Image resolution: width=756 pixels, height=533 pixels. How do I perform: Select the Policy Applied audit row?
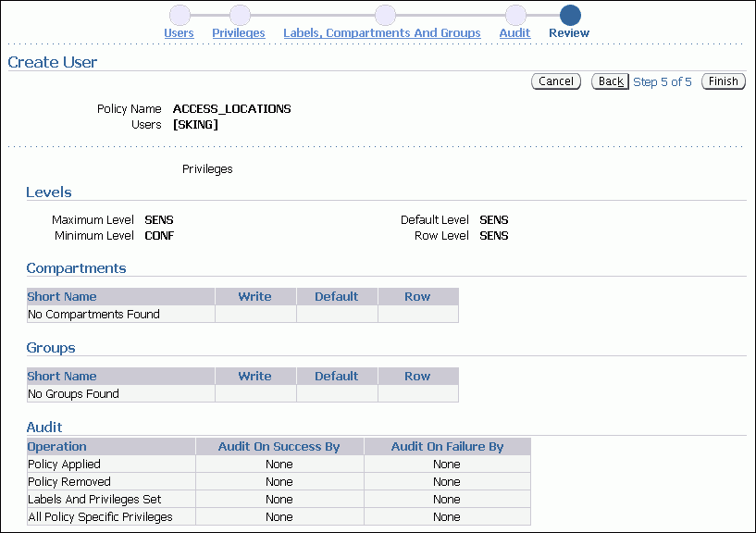coord(65,465)
